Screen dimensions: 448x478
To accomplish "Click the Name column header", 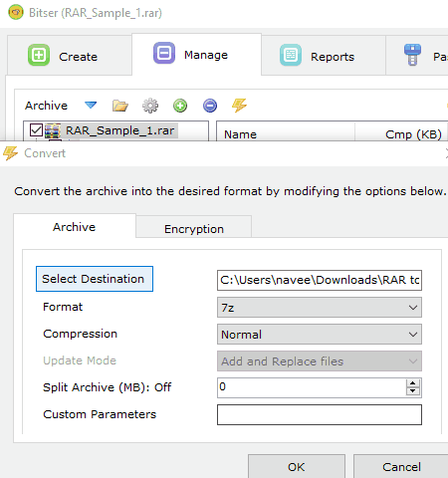I will tap(286, 134).
